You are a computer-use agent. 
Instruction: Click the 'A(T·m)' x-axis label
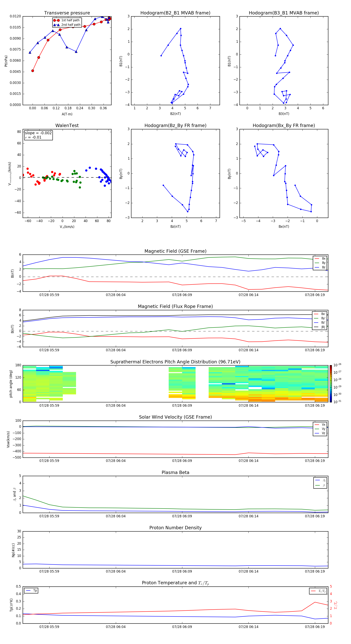point(67,114)
